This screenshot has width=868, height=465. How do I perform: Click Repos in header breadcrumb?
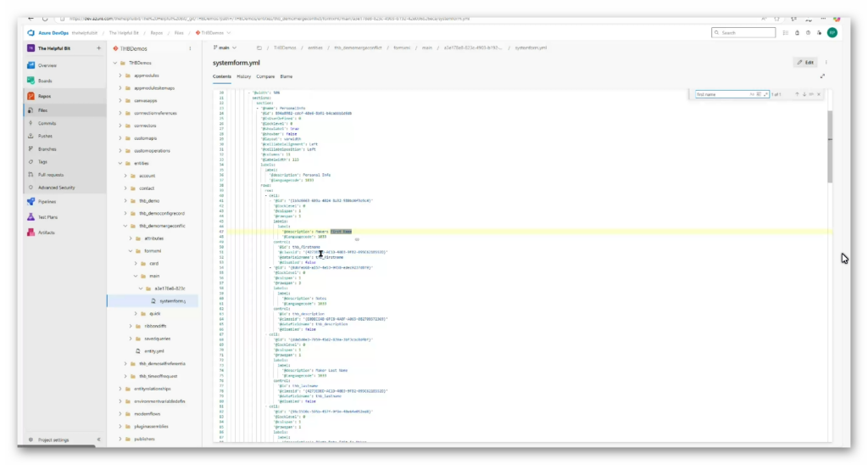tap(157, 33)
